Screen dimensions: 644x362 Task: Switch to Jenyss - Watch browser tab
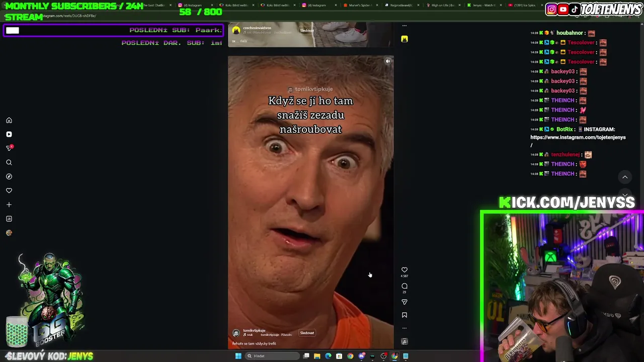coord(484,5)
